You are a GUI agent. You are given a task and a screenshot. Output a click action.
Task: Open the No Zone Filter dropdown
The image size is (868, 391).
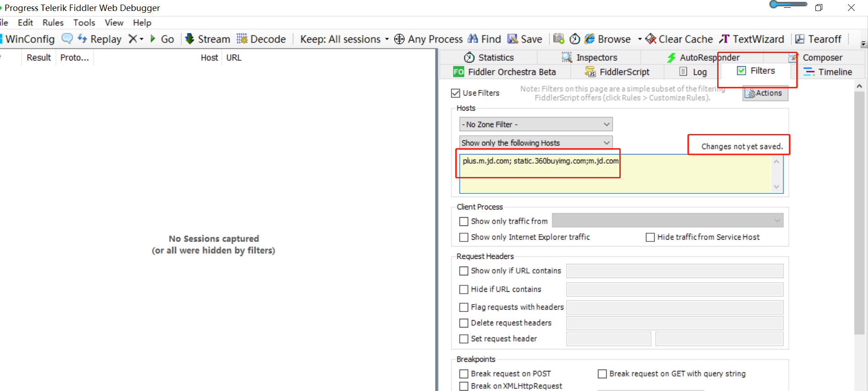click(536, 124)
